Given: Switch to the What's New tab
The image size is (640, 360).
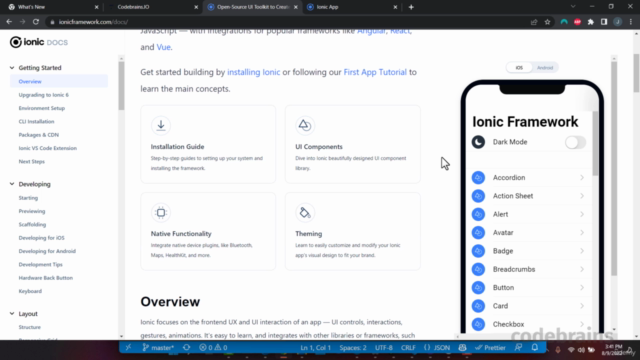Looking at the screenshot, I should point(53,7).
